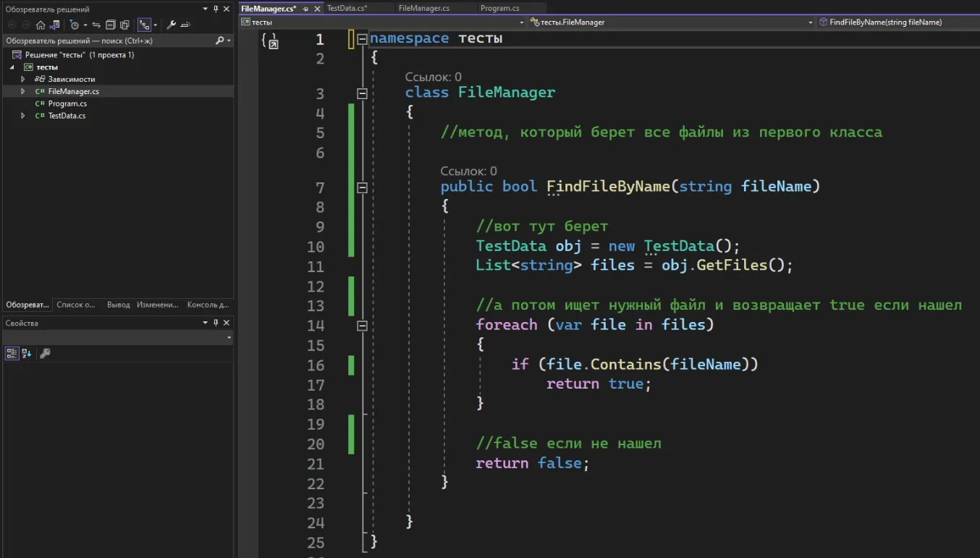
Task: Switch to the Вывод tab
Action: (x=119, y=305)
